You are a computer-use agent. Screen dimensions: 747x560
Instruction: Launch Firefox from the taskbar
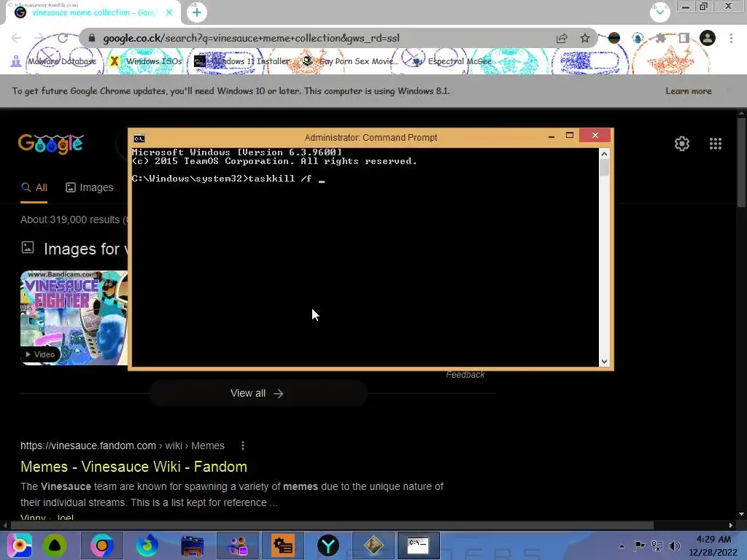coord(147,545)
